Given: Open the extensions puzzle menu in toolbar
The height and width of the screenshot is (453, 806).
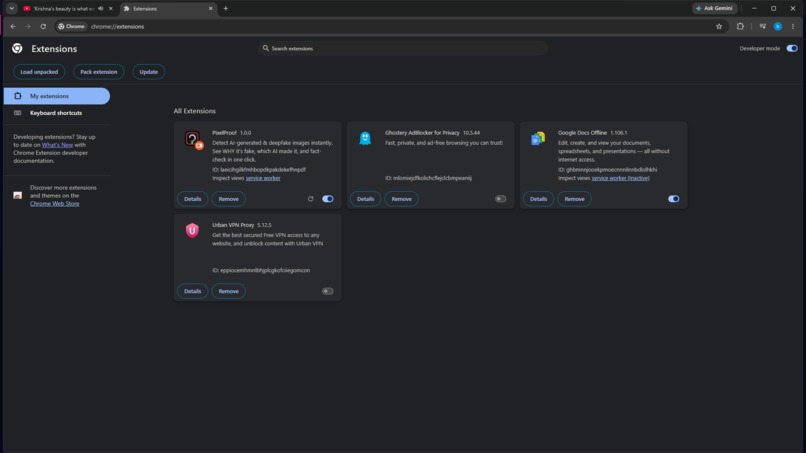Looking at the screenshot, I should (x=740, y=27).
